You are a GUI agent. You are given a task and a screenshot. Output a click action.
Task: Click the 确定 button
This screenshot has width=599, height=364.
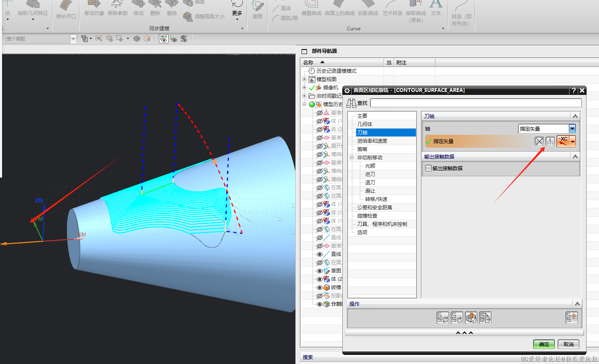pos(544,344)
